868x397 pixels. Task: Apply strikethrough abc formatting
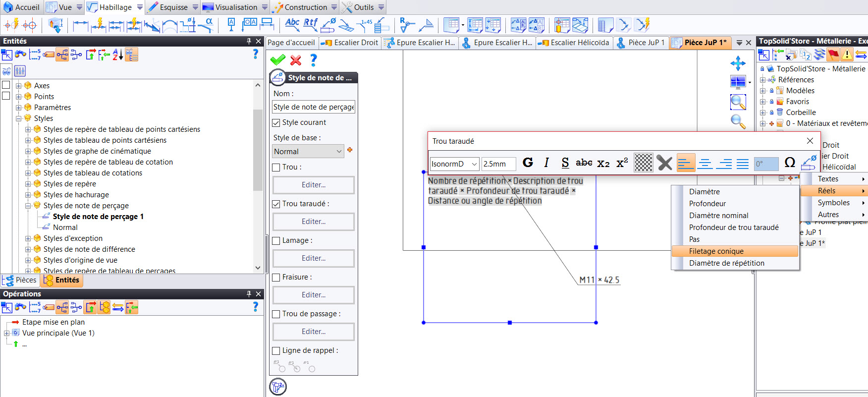coord(584,163)
